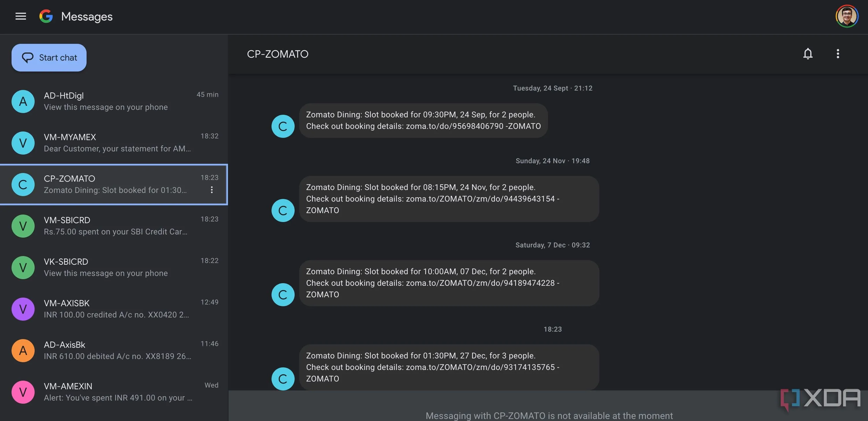This screenshot has width=868, height=421.
Task: Open the hamburger main menu
Action: 20,16
